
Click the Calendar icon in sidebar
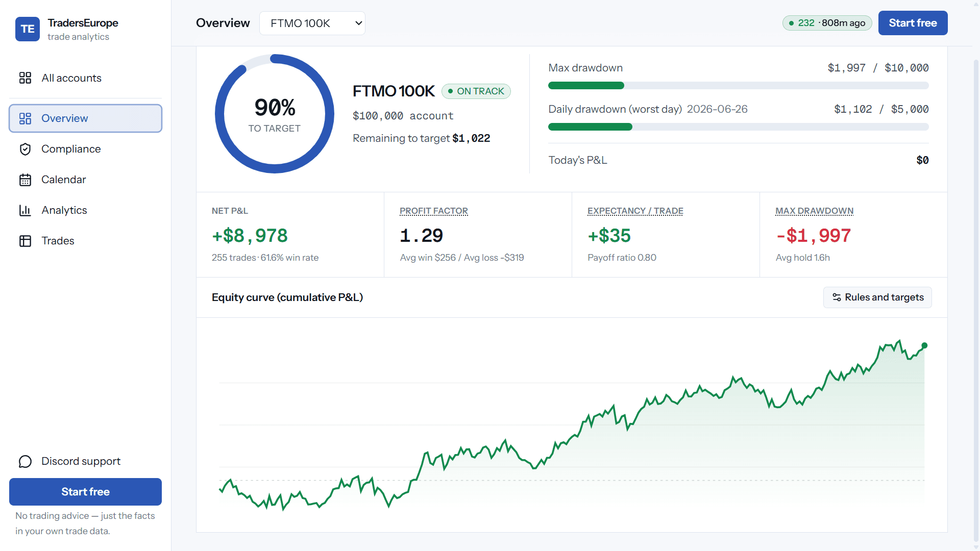pos(25,180)
